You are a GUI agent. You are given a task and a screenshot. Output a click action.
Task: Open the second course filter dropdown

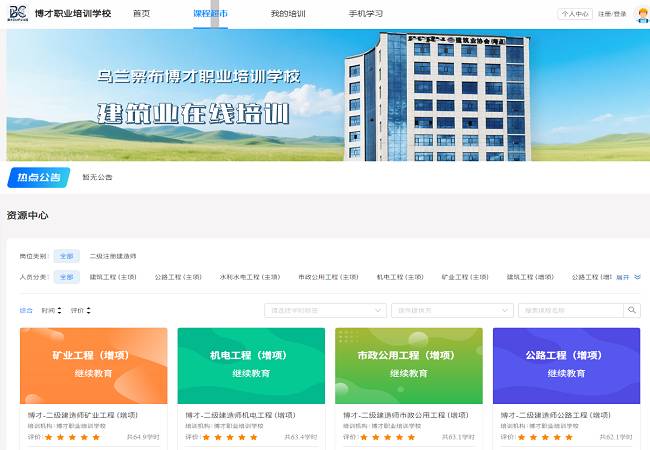(451, 310)
